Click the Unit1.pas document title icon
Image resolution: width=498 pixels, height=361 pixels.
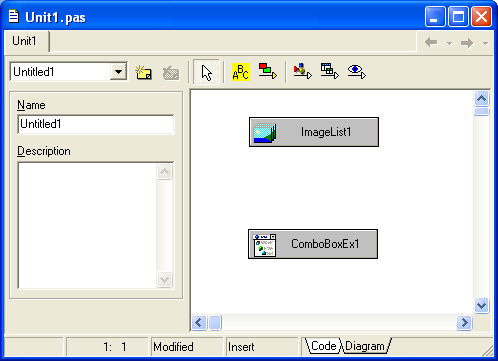coord(13,16)
